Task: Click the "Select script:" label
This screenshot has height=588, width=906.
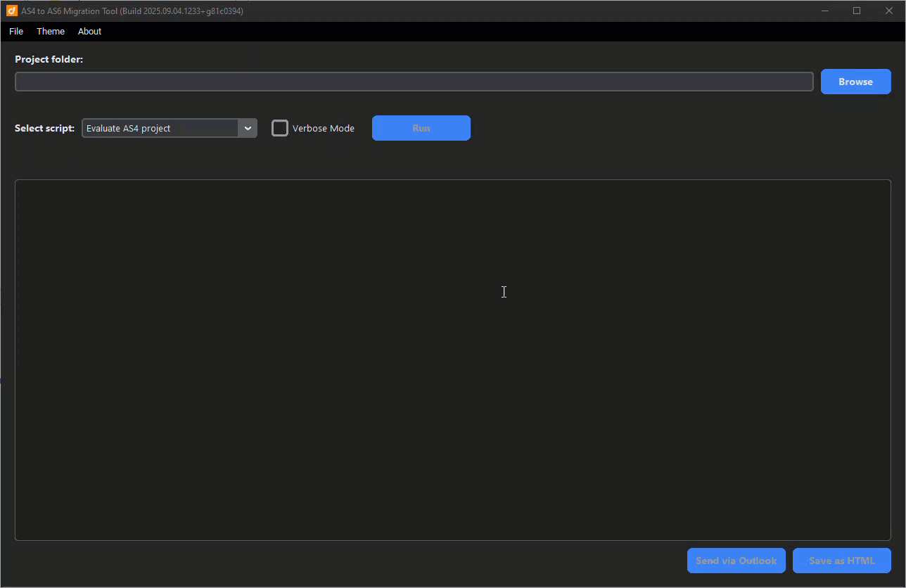Action: [x=45, y=128]
